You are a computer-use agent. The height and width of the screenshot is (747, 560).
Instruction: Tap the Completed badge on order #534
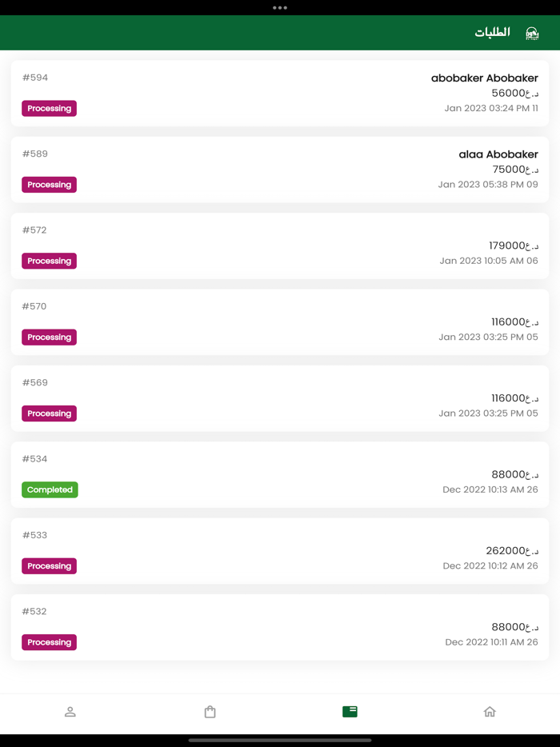50,489
